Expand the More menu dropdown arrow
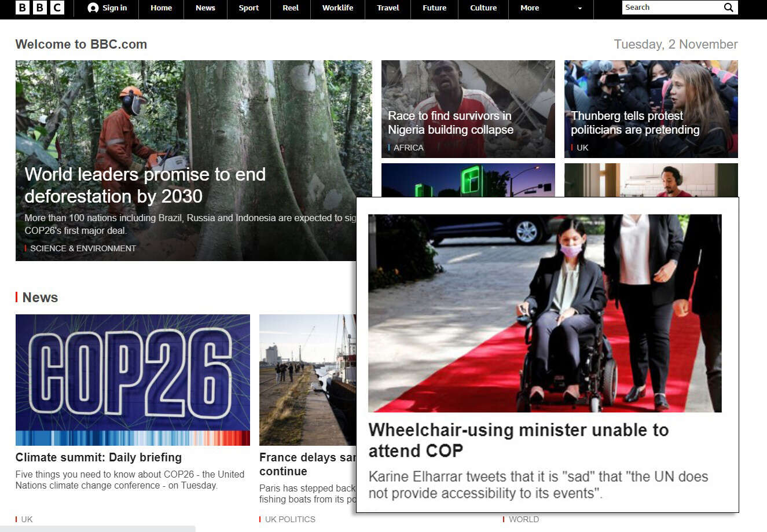767x532 pixels. point(580,9)
